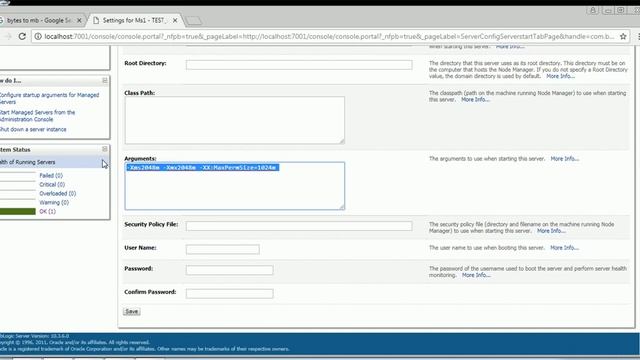Viewport: 640px width, 360px height.
Task: Collapse the How do I panel
Action: [x=104, y=80]
